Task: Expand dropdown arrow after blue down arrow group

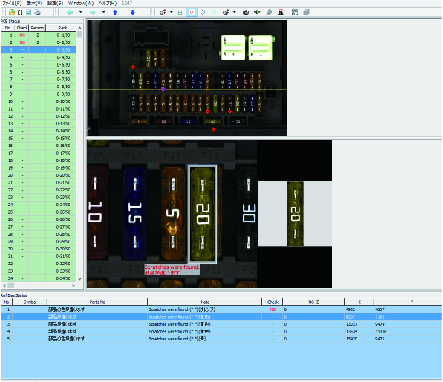Action: click(x=171, y=12)
